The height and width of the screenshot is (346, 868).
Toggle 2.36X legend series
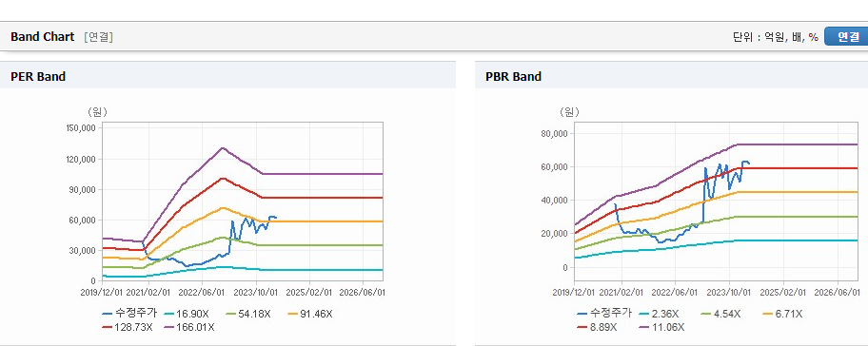pyautogui.click(x=660, y=314)
